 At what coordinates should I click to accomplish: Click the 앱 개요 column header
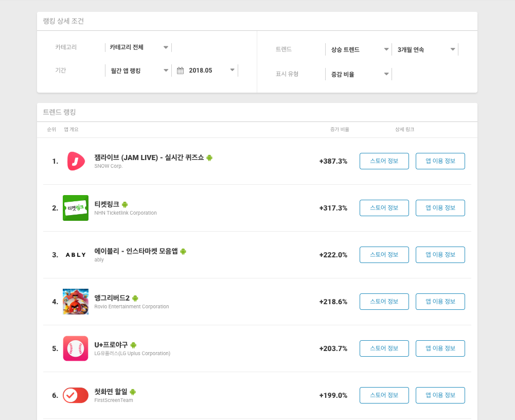point(72,130)
